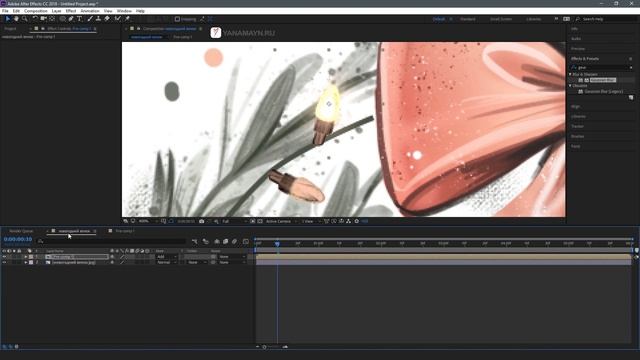
Task: Open the Effect menu
Action: click(x=71, y=11)
